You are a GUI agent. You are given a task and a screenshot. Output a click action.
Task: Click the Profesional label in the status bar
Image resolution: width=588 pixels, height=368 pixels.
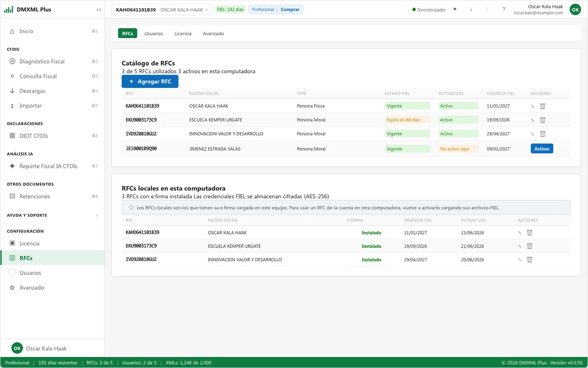17,362
